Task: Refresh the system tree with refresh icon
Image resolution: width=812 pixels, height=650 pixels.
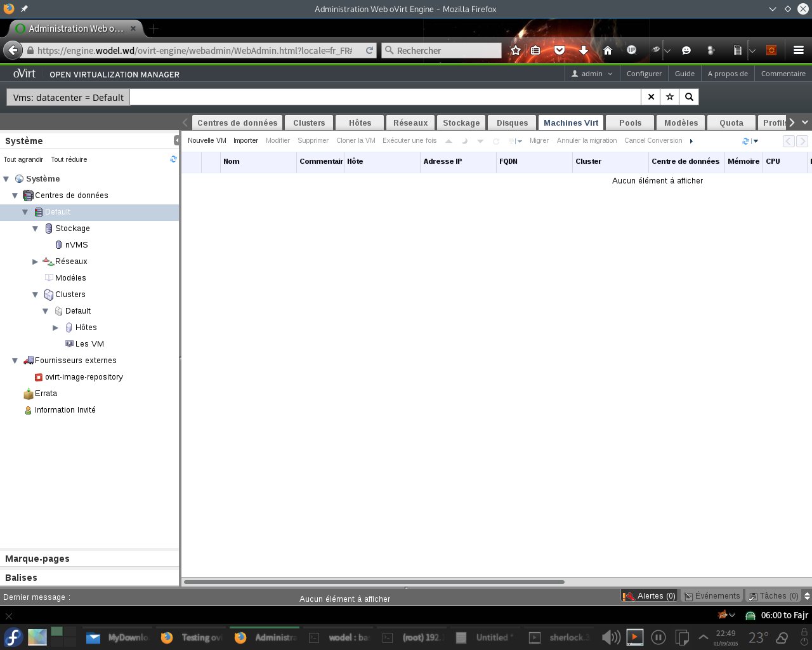Action: [173, 159]
